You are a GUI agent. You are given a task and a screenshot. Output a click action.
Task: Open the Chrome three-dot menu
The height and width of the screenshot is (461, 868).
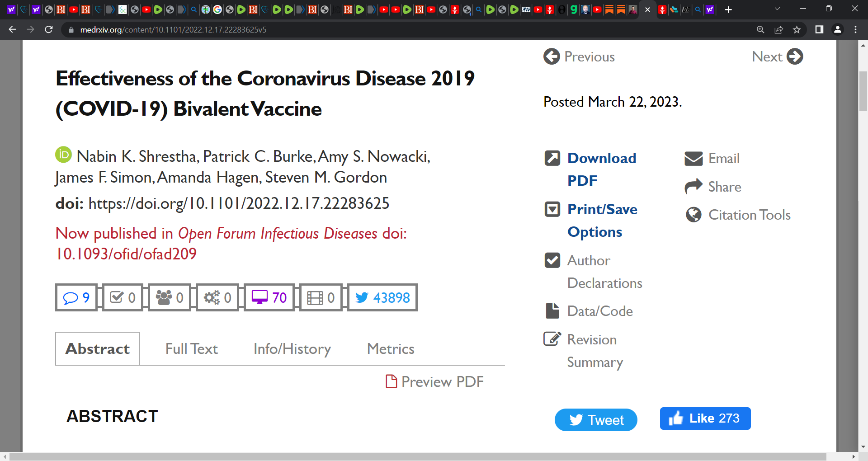click(855, 30)
